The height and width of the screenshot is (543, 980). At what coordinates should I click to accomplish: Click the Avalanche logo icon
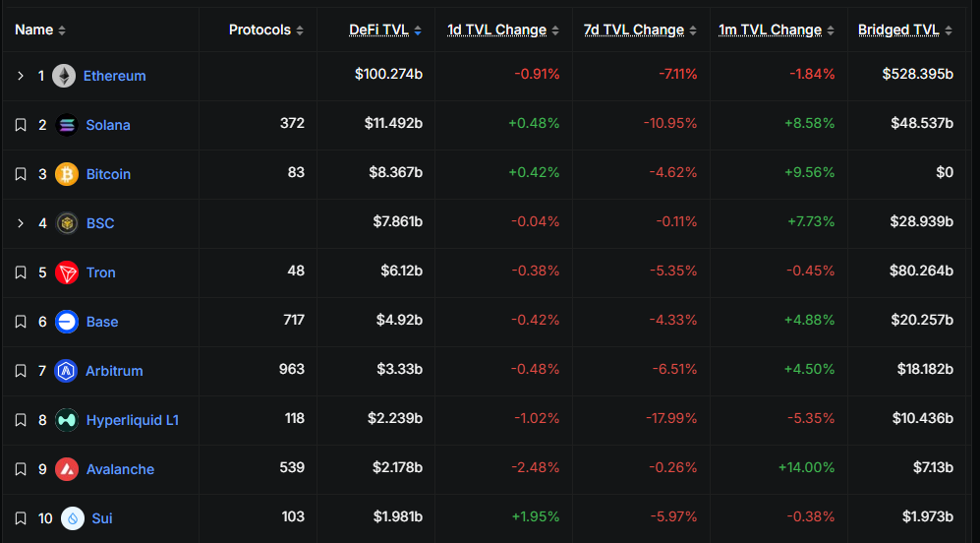[x=67, y=469]
